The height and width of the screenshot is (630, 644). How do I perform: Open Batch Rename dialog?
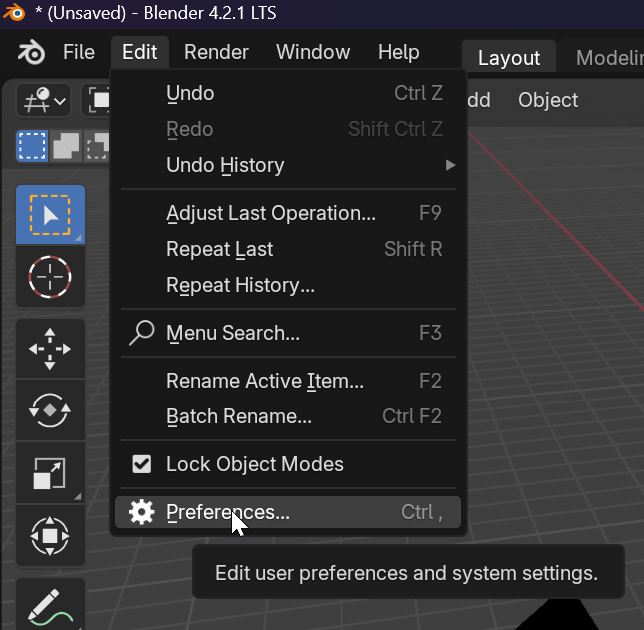pyautogui.click(x=288, y=416)
